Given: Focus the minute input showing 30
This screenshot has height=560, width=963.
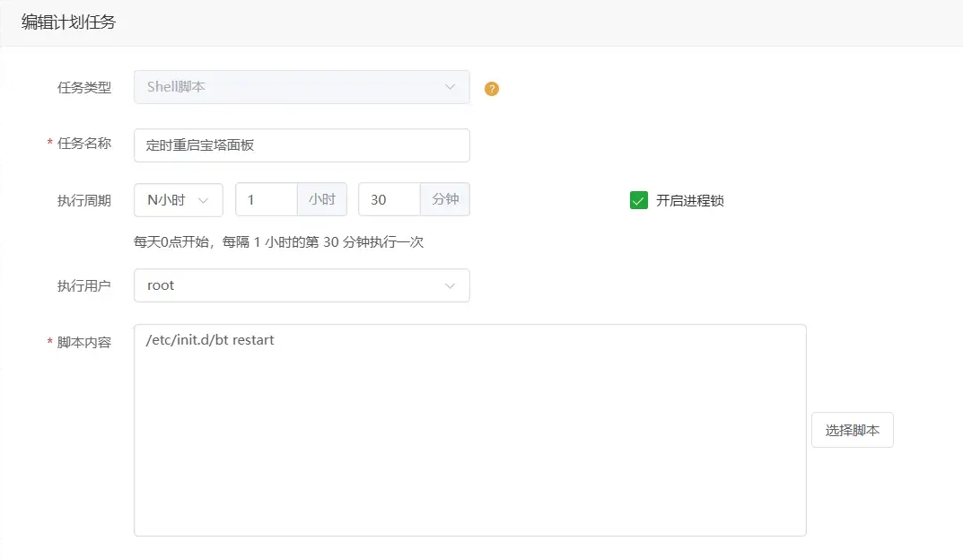Looking at the screenshot, I should point(389,200).
